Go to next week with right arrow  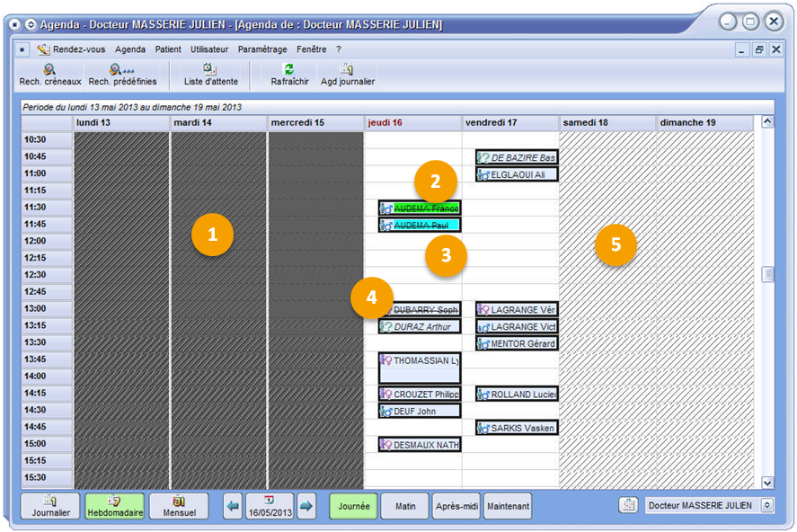point(306,506)
